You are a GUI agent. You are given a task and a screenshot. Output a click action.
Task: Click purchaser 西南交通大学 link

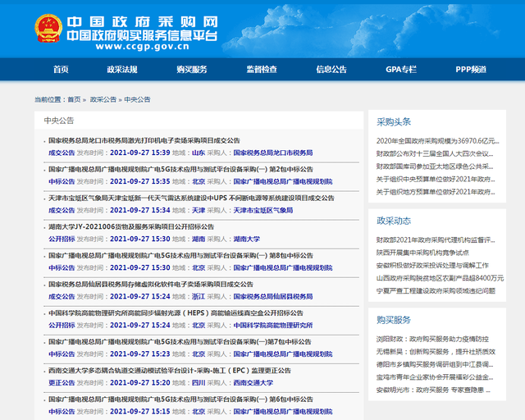pyautogui.click(x=253, y=383)
